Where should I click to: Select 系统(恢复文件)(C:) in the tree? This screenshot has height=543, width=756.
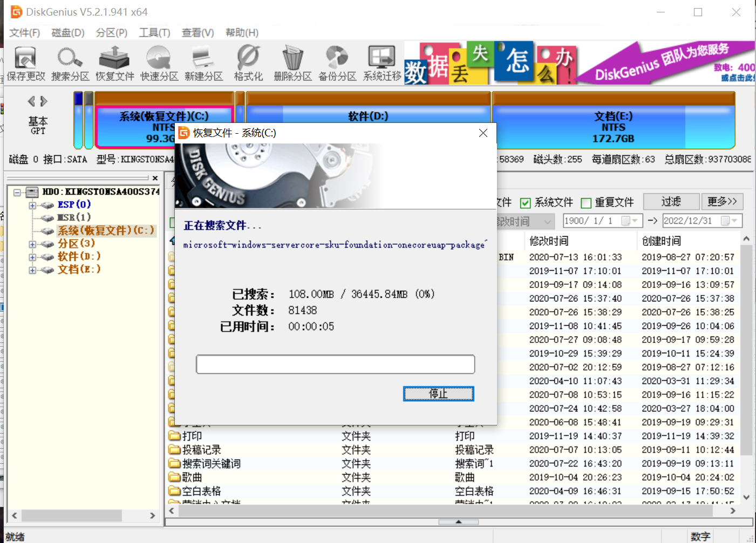[x=106, y=231]
